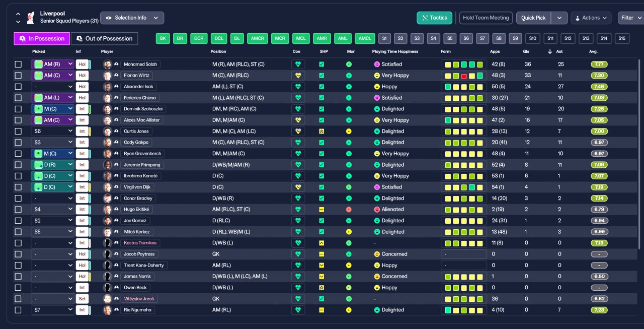This screenshot has width=644, height=329.
Task: Open the Quick Pick arrow dropdown
Action: tap(559, 18)
